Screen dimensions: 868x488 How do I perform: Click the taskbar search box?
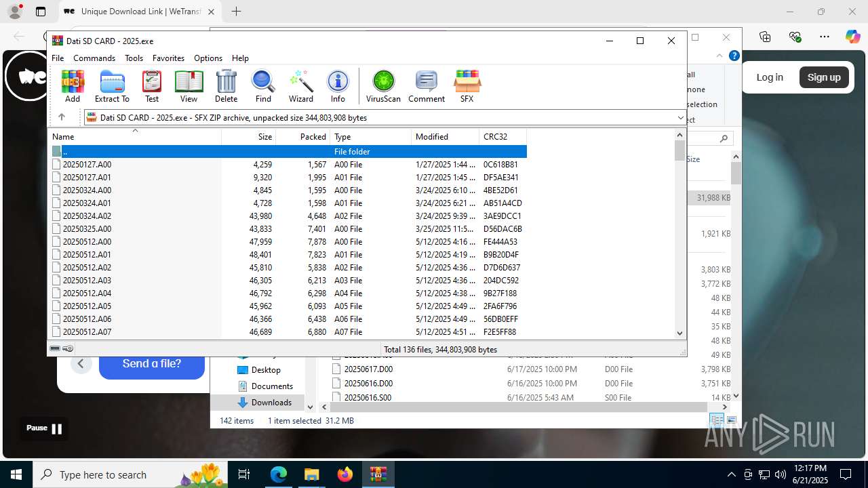130,474
